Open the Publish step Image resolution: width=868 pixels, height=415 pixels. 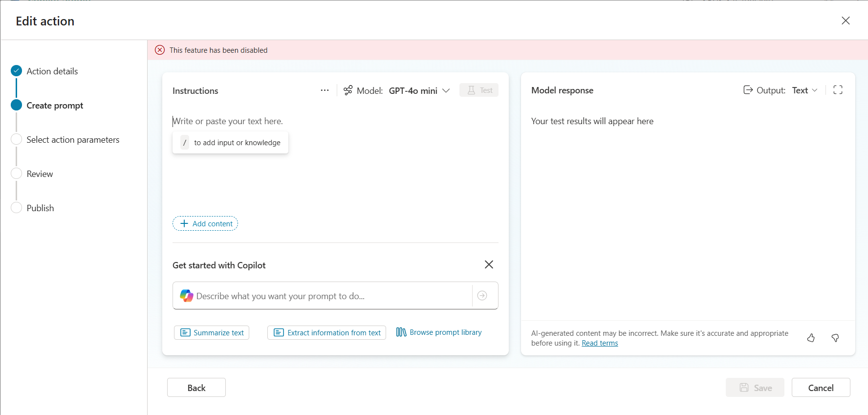[40, 208]
